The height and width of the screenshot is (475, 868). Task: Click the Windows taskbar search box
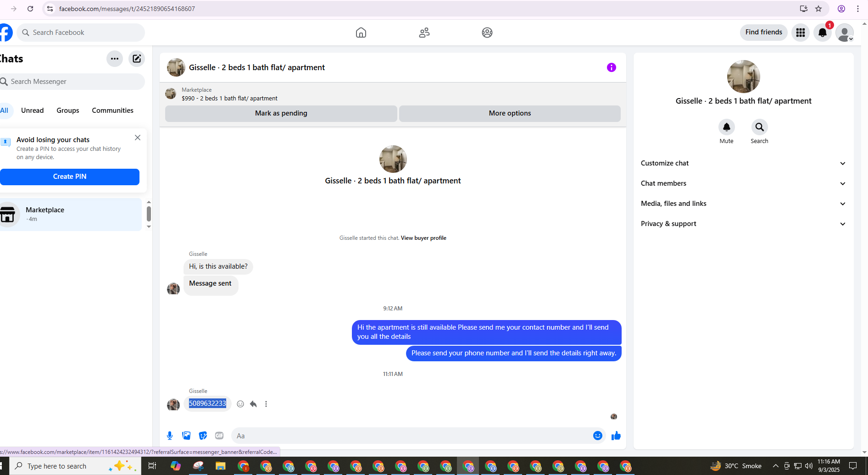click(x=75, y=466)
